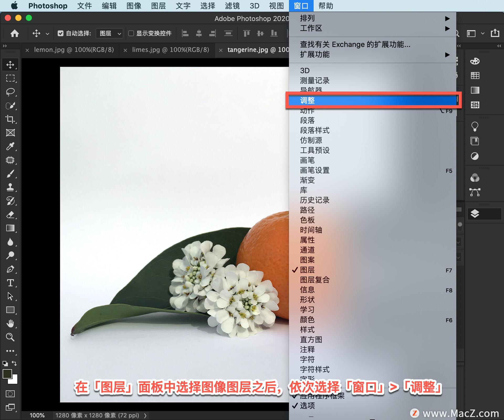Select the Move tool
This screenshot has width=504, height=420.
pyautogui.click(x=10, y=64)
